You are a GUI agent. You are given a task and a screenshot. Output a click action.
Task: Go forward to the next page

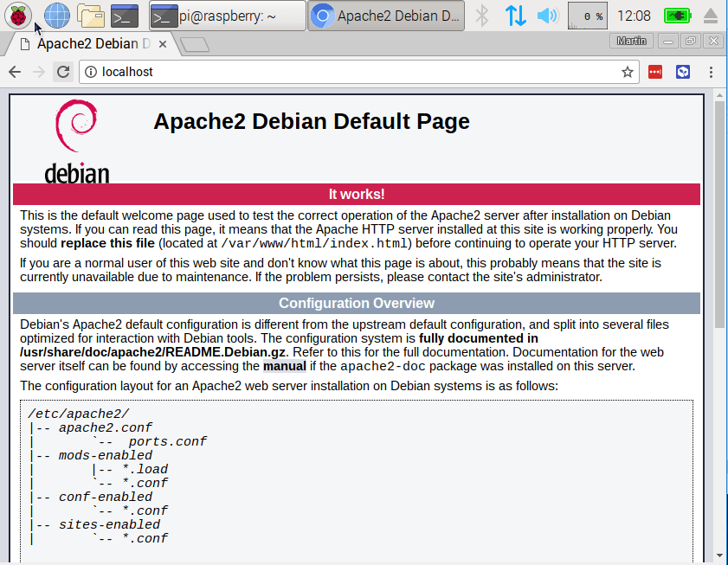(39, 72)
